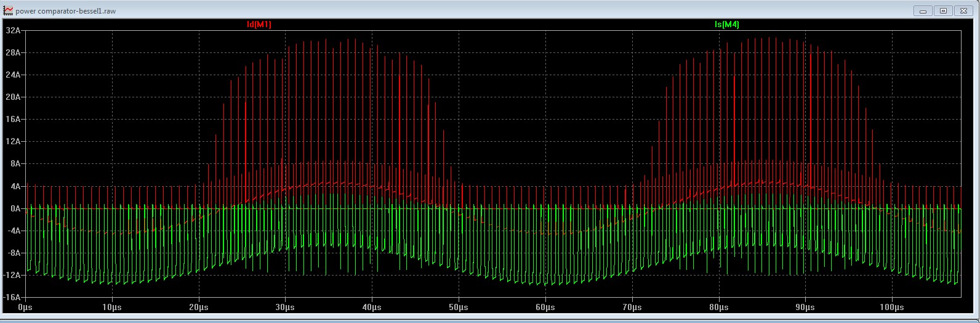980x323 pixels.
Task: Click the 0µs time axis label
Action: pyautogui.click(x=26, y=307)
